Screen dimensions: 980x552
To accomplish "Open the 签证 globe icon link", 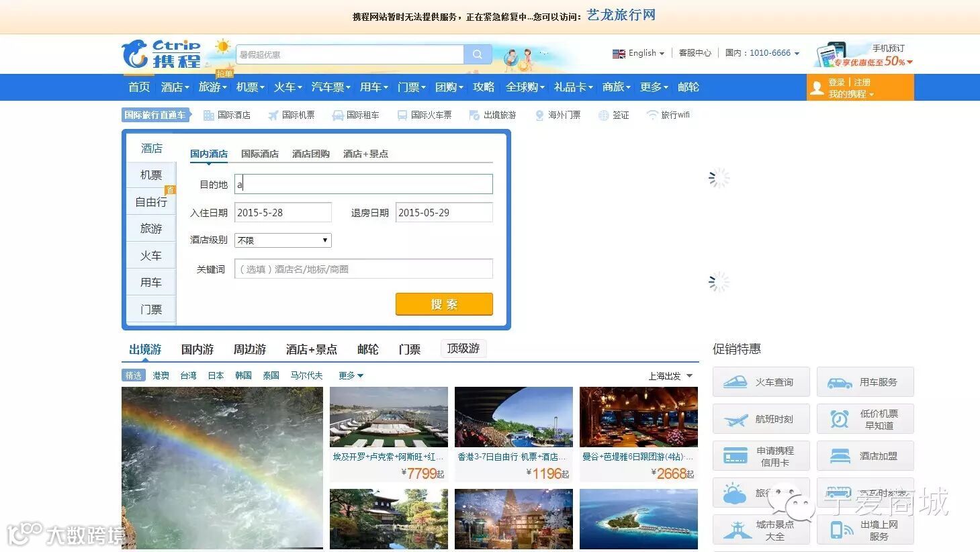I will click(x=614, y=116).
